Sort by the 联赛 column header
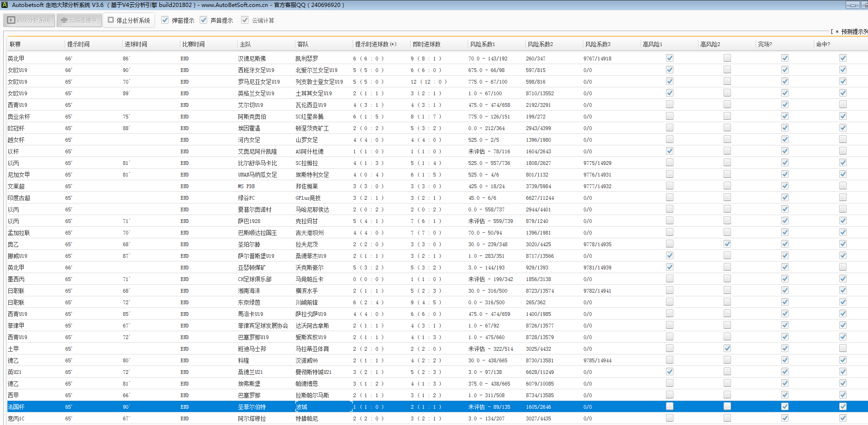Screen dimensions: 868x425 (15, 44)
